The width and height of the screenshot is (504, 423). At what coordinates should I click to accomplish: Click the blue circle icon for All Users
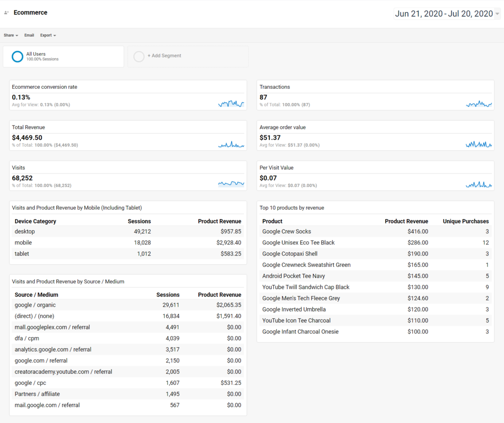click(17, 56)
